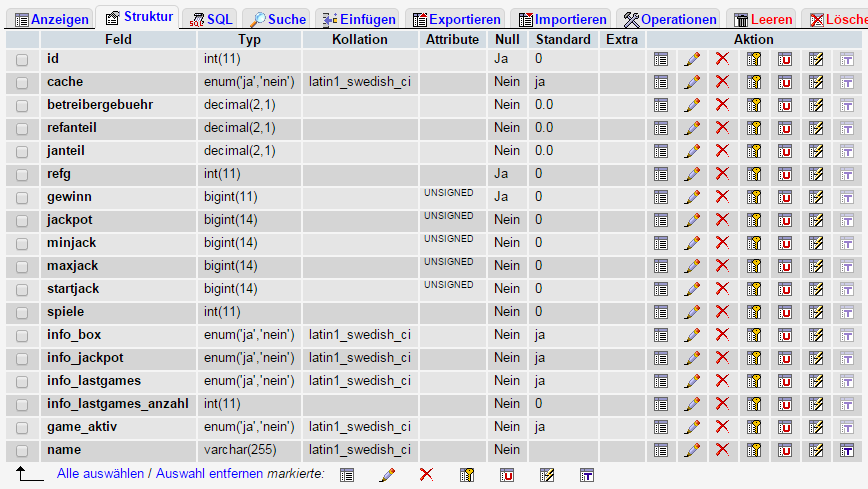The image size is (868, 489).
Task: Add a fulltext index on the name field
Action: (x=847, y=450)
